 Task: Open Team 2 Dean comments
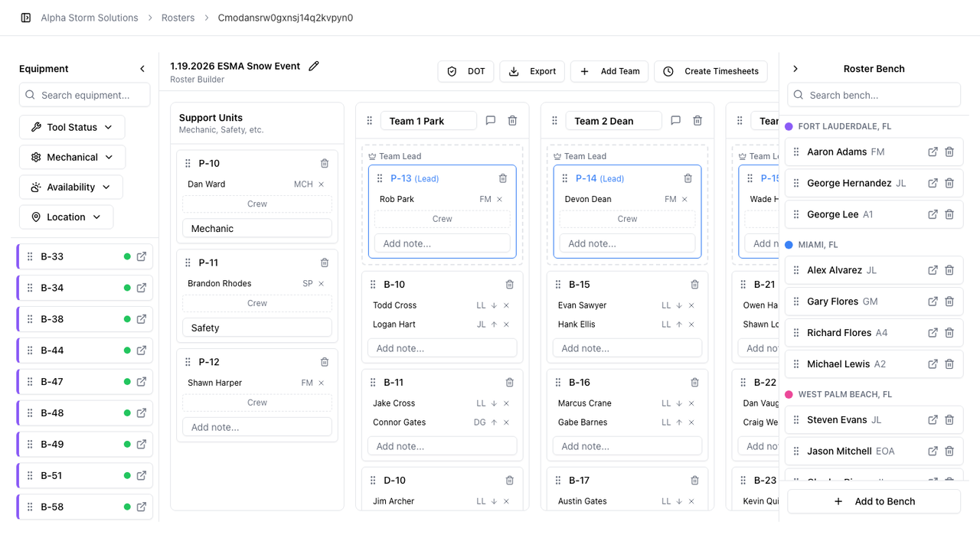tap(676, 120)
